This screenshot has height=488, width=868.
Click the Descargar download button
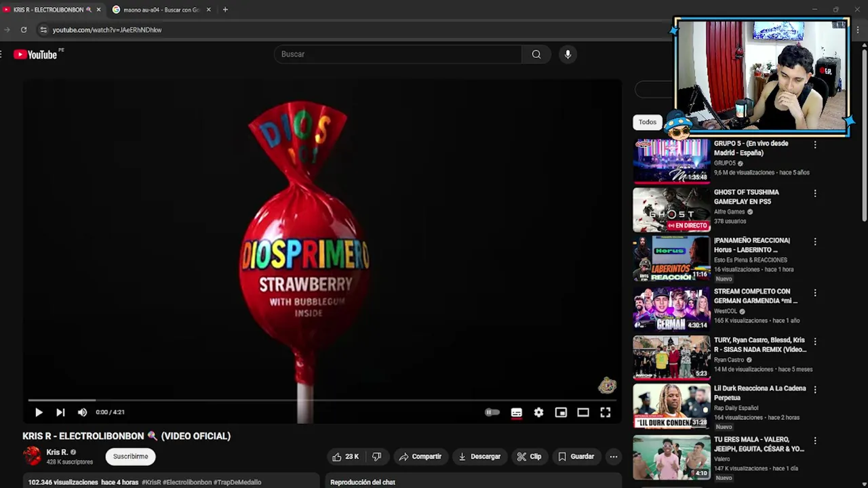pos(479,457)
